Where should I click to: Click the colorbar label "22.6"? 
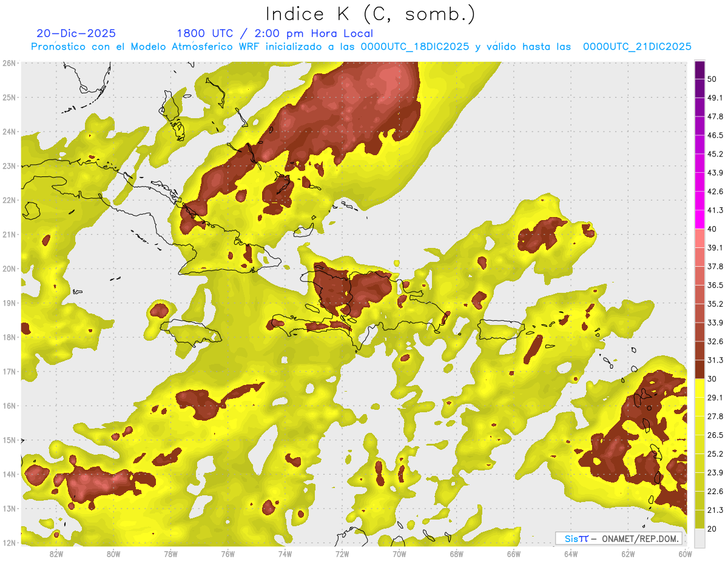[715, 491]
